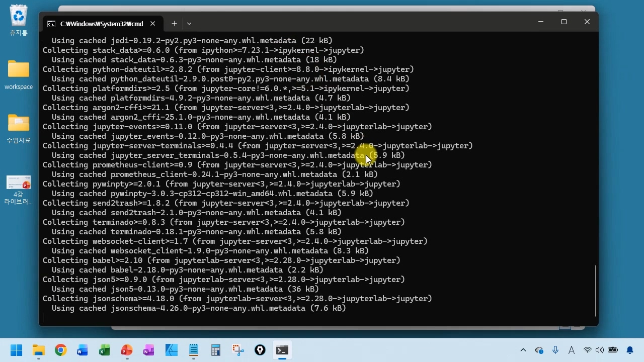Click the speaker volume tray icon

(599, 350)
